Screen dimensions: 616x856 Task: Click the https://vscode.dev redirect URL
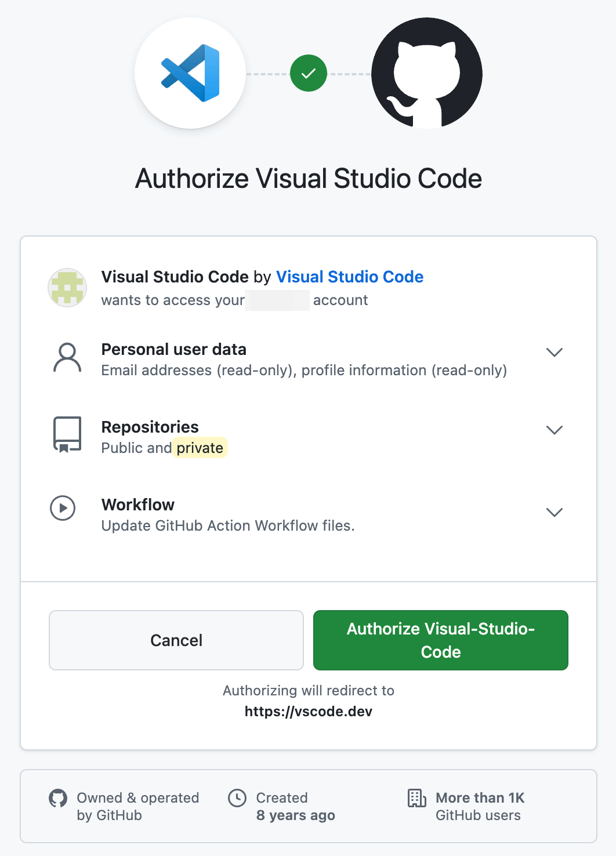click(x=309, y=712)
